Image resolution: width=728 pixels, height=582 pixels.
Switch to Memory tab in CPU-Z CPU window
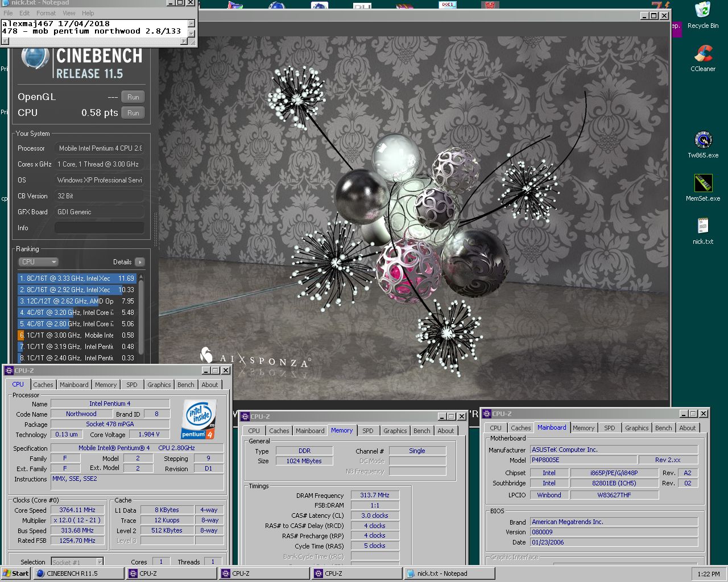(106, 385)
